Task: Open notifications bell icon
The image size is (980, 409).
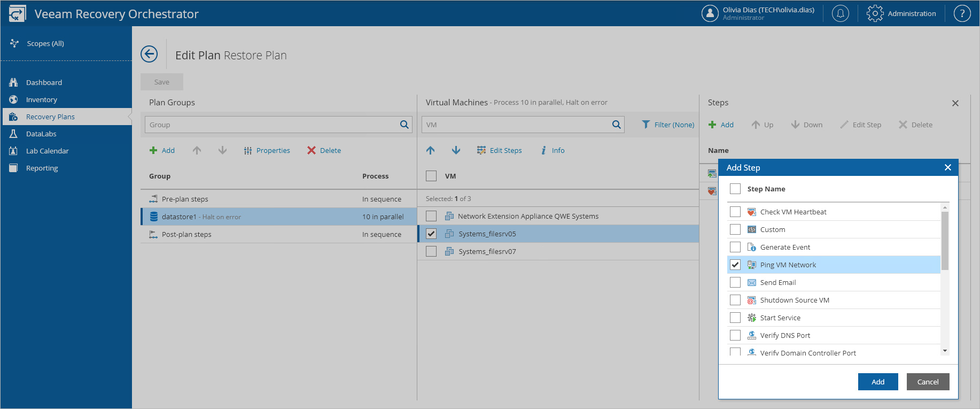Action: [x=841, y=13]
